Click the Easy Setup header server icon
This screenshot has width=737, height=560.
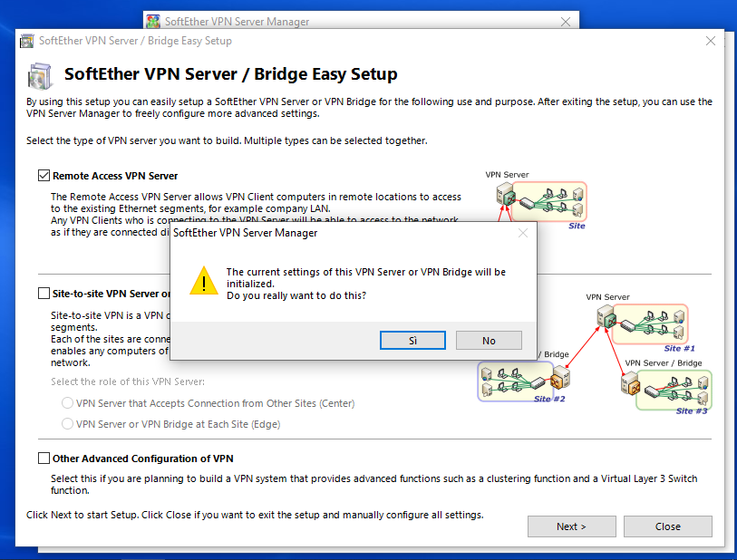[40, 74]
